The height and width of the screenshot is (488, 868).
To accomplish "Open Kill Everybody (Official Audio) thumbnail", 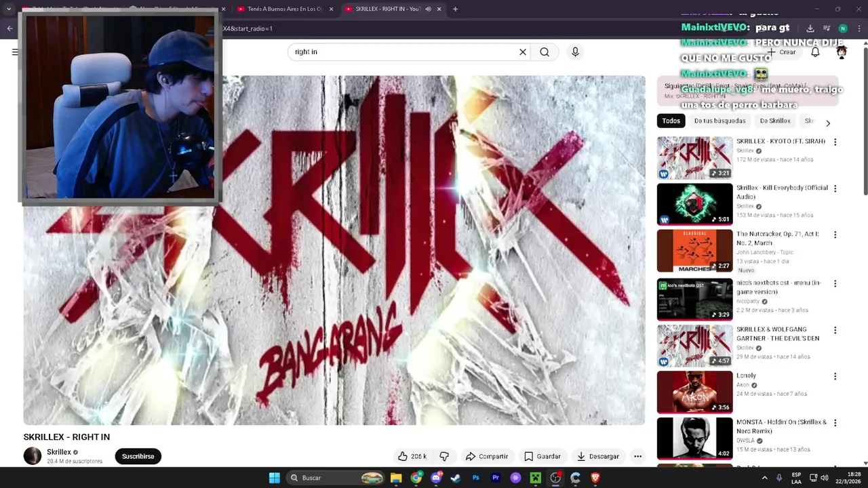I will pyautogui.click(x=694, y=205).
